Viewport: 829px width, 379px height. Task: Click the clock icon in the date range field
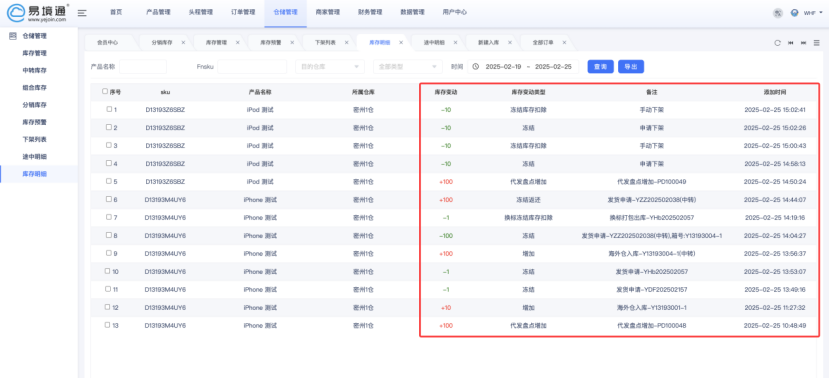(476, 67)
